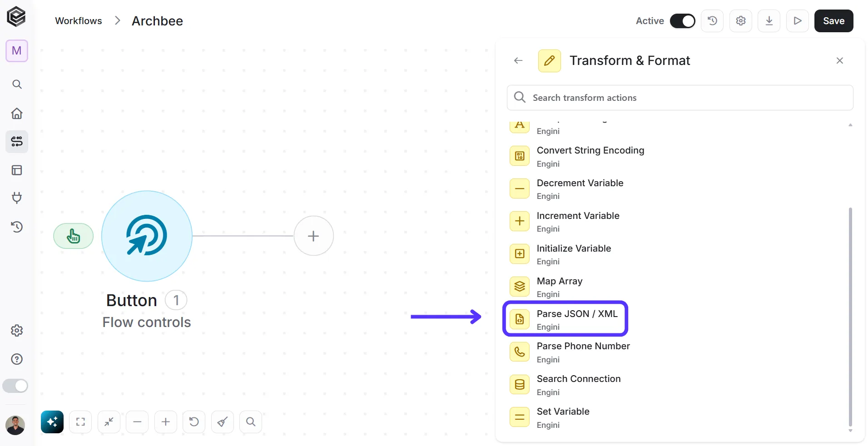
Task: Zoom in the canvas with plus
Action: click(x=166, y=422)
